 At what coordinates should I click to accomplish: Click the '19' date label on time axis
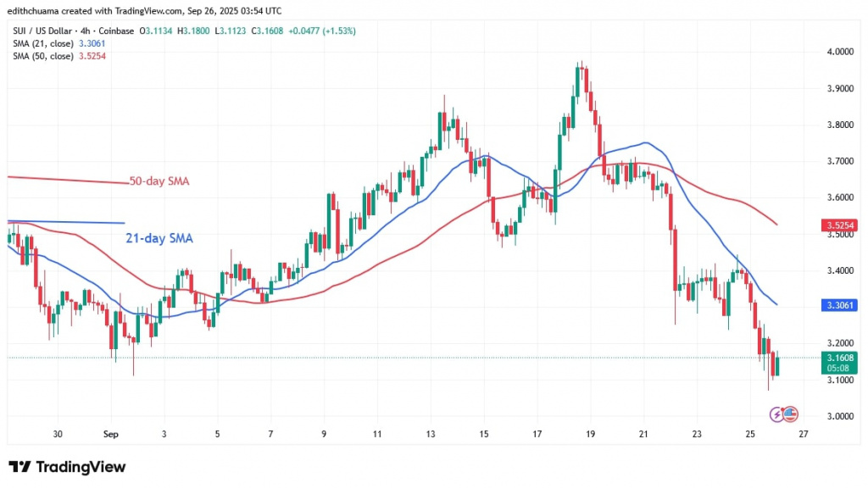[x=591, y=434]
